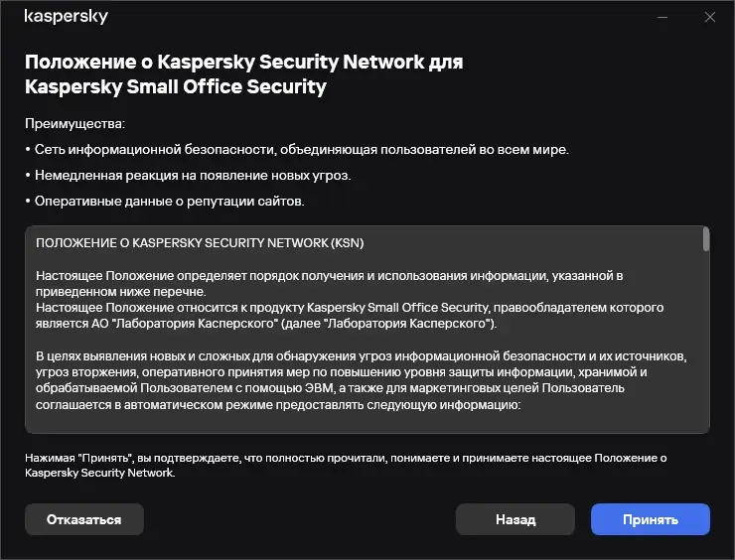Close the Kaspersky dialog window
This screenshot has height=560, width=735.
click(709, 17)
